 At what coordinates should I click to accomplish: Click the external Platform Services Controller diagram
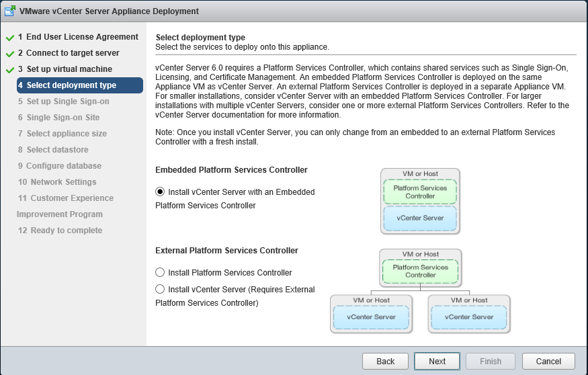pos(421,290)
